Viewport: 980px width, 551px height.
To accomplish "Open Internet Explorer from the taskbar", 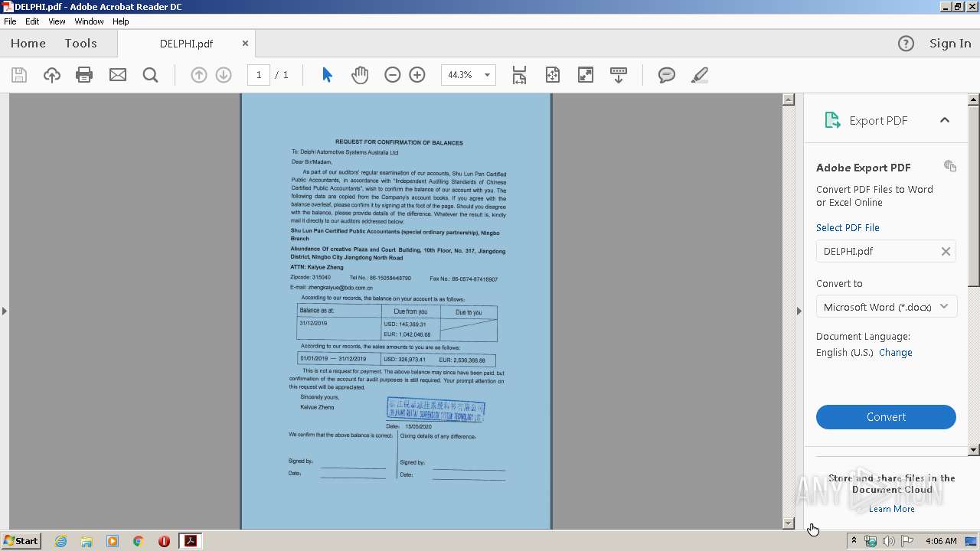I will click(x=60, y=541).
